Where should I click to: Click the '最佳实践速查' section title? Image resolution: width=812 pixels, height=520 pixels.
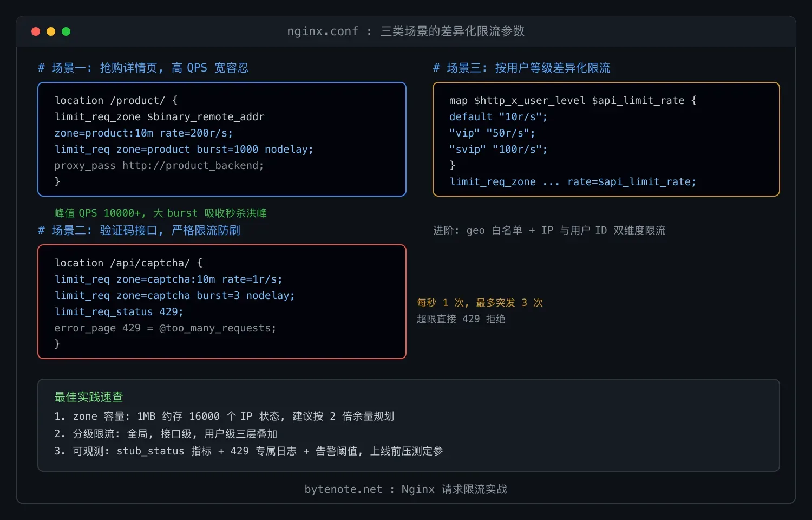tap(89, 397)
